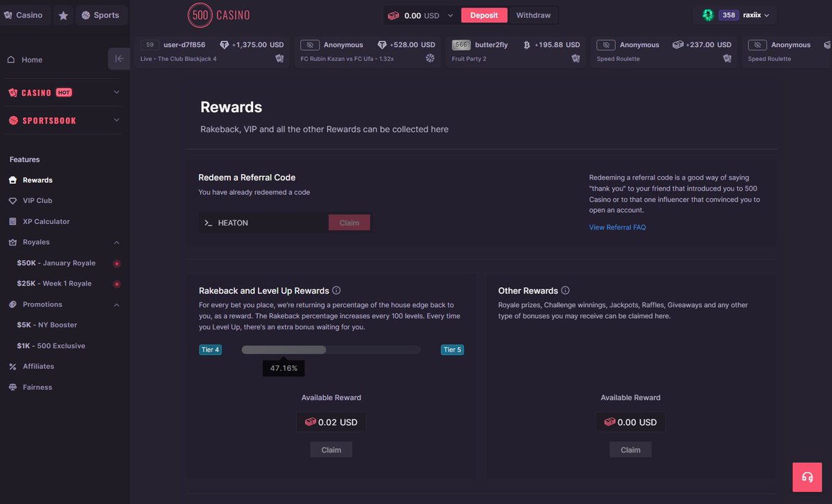Claim the Other Rewards 0.00 USD
Viewport: 832px width, 504px height.
tap(630, 450)
